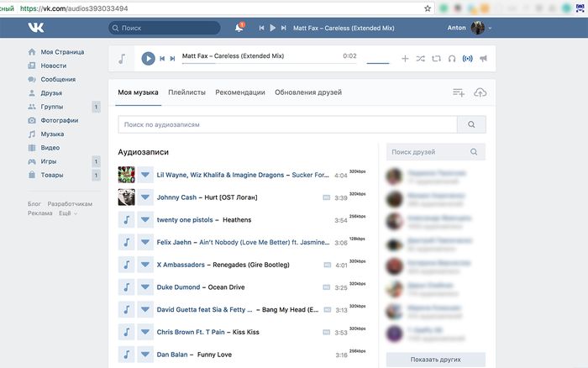Click the Реклама footer link

click(x=39, y=213)
